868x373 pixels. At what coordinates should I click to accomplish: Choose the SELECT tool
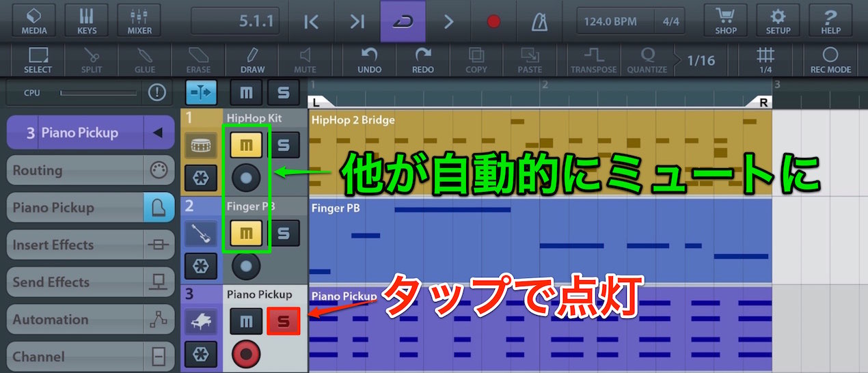[x=38, y=60]
